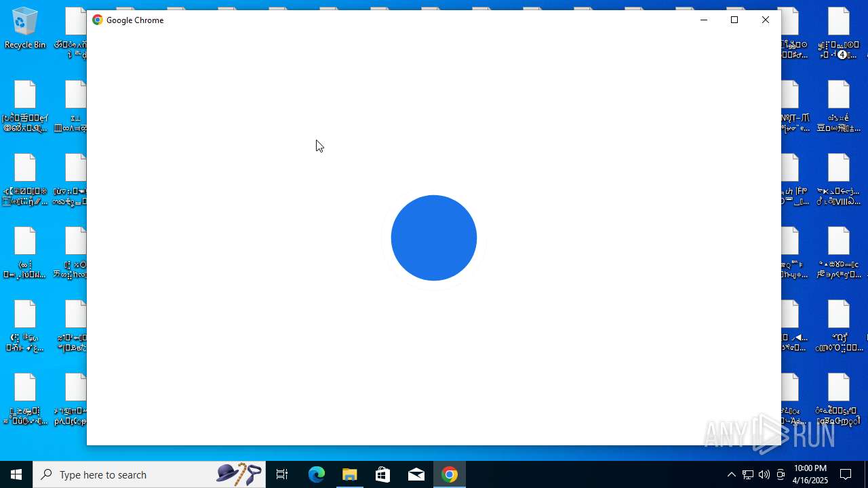Image resolution: width=868 pixels, height=488 pixels.
Task: Click the Chrome logo in the title bar
Action: (98, 20)
